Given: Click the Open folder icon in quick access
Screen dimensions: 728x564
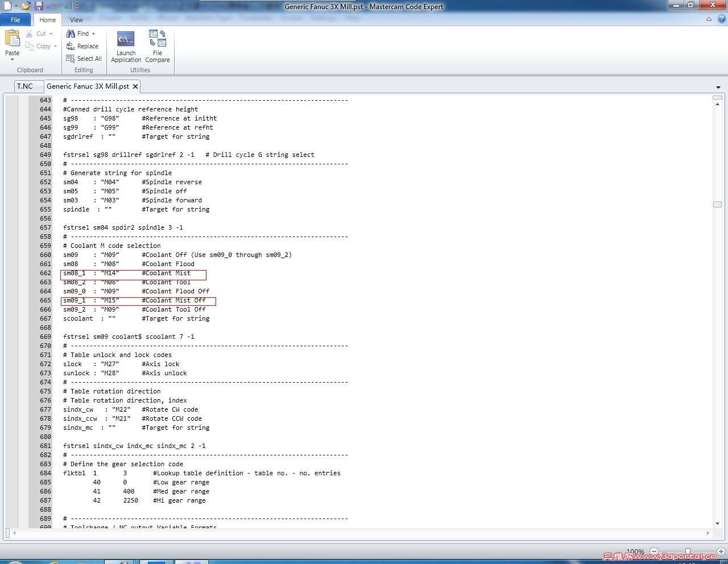Looking at the screenshot, I should pyautogui.click(x=26, y=6).
